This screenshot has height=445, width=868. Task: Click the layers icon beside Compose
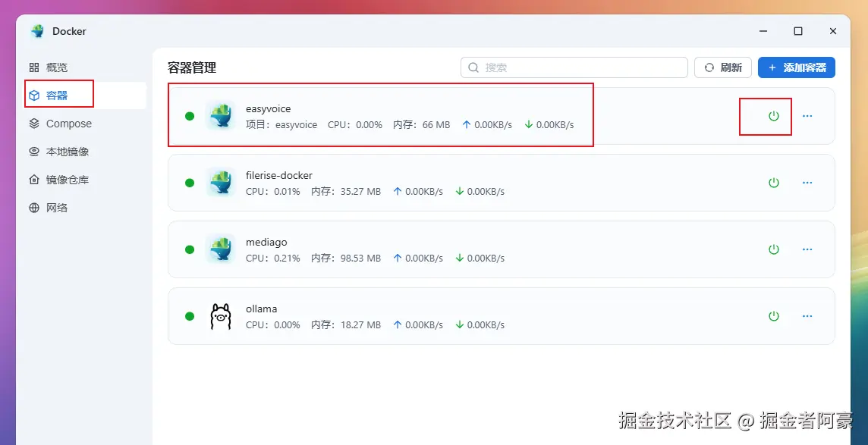coord(34,124)
